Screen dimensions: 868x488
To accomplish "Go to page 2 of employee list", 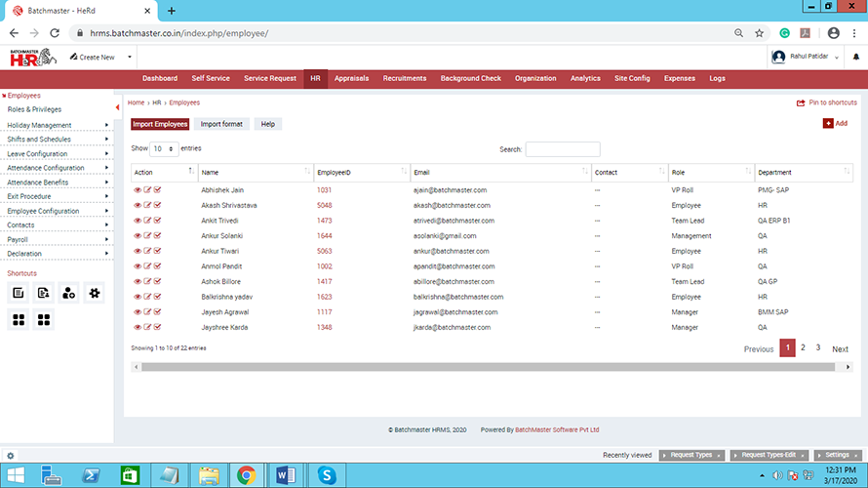I will tap(803, 347).
